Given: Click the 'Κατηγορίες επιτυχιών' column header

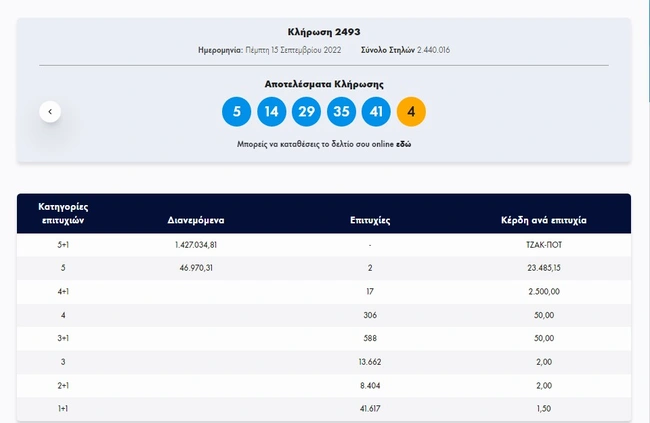Looking at the screenshot, I should pyautogui.click(x=65, y=212).
